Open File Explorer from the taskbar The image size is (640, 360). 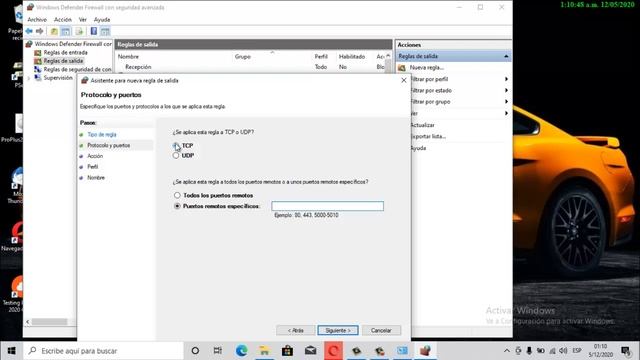click(x=264, y=351)
